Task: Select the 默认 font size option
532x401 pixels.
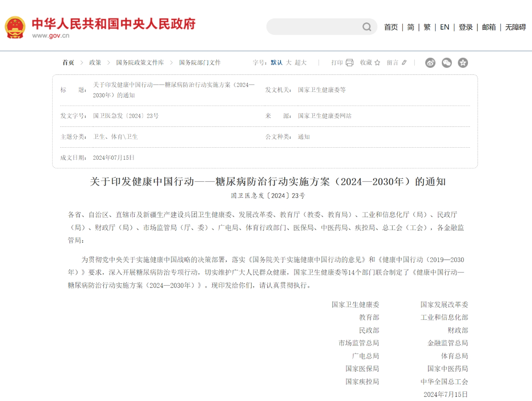Action: [276, 62]
